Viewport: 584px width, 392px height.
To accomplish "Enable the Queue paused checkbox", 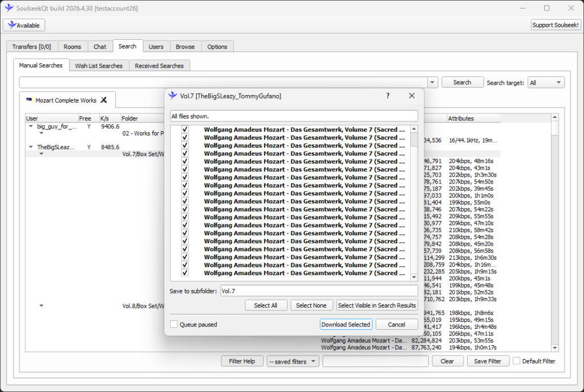I will tap(174, 324).
